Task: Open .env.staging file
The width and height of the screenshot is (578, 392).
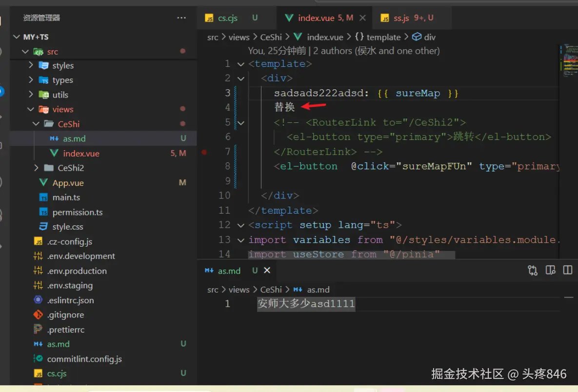Action: 103,286
